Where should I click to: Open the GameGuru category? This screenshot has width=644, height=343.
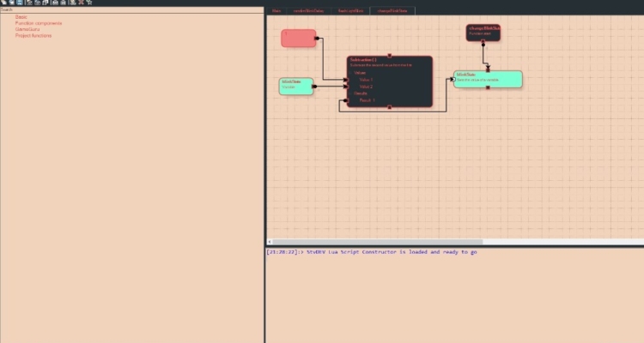point(27,29)
